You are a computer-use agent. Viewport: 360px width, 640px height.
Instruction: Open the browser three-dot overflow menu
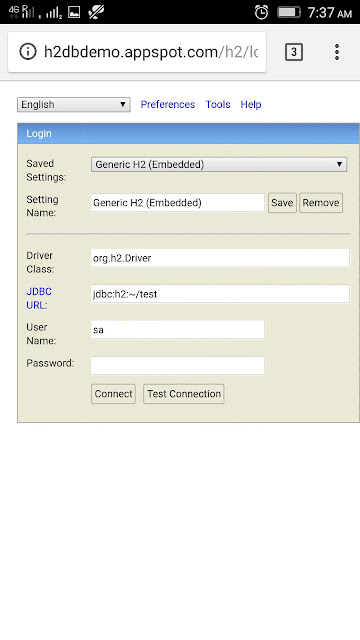337,52
